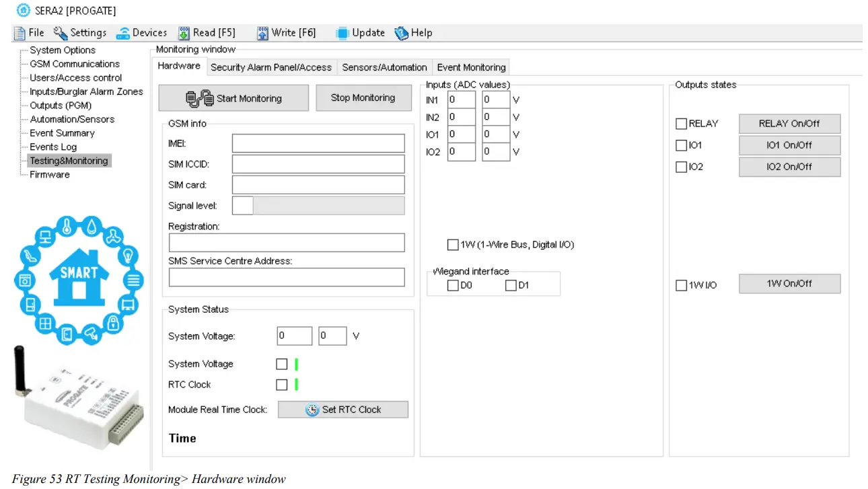868x489 pixels.
Task: Click the File menu page icon
Action: 20,33
